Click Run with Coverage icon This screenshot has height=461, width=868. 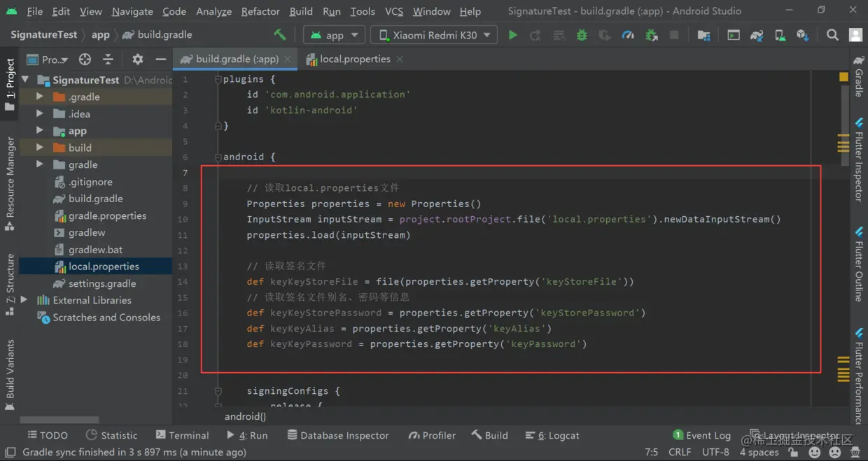pos(605,35)
